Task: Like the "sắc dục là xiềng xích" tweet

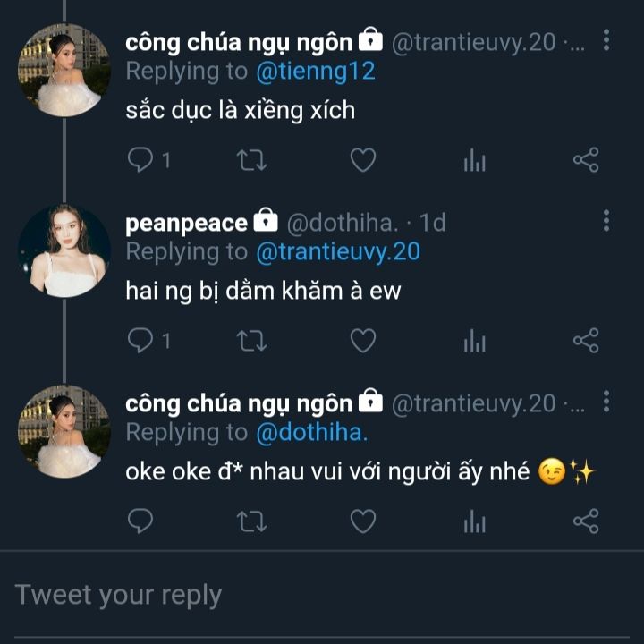Action: point(362,160)
